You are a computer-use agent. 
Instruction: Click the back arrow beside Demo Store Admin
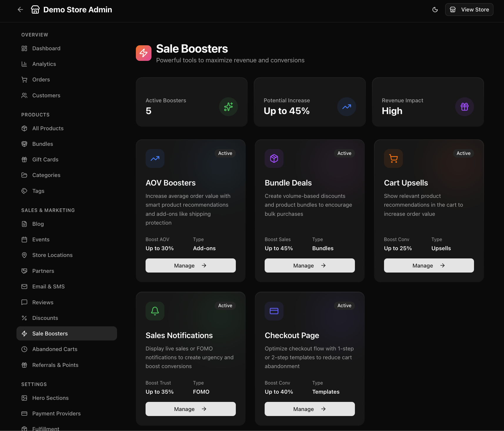(20, 9)
